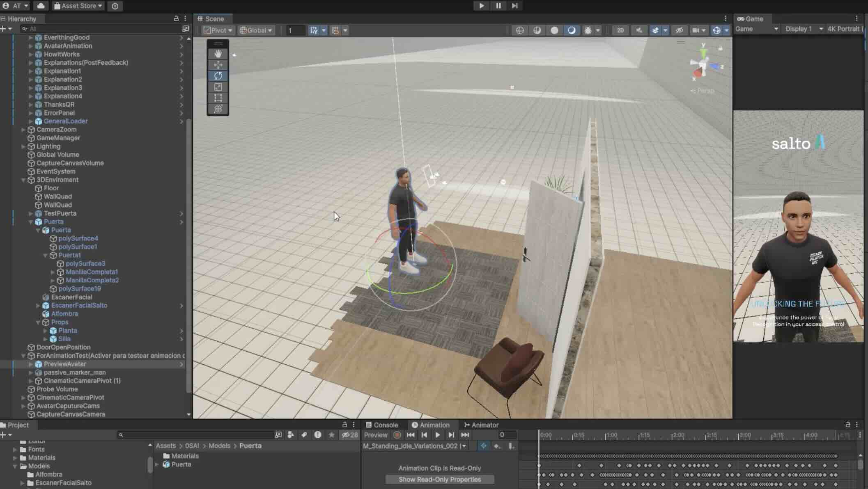Toggle 2D view mode

[620, 30]
